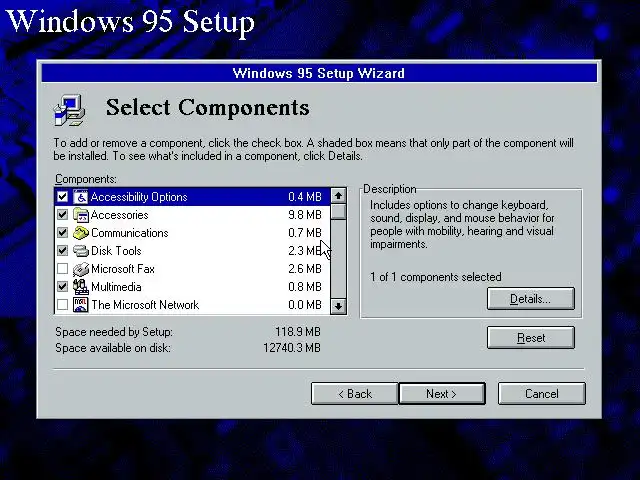Select the Accessories row label

point(120,215)
